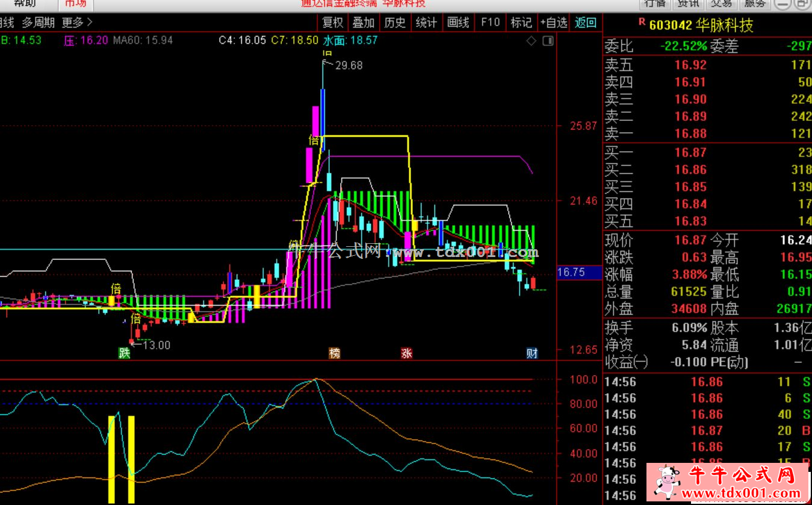Open the 服务 service menu
812x505 pixels.
click(x=755, y=4)
